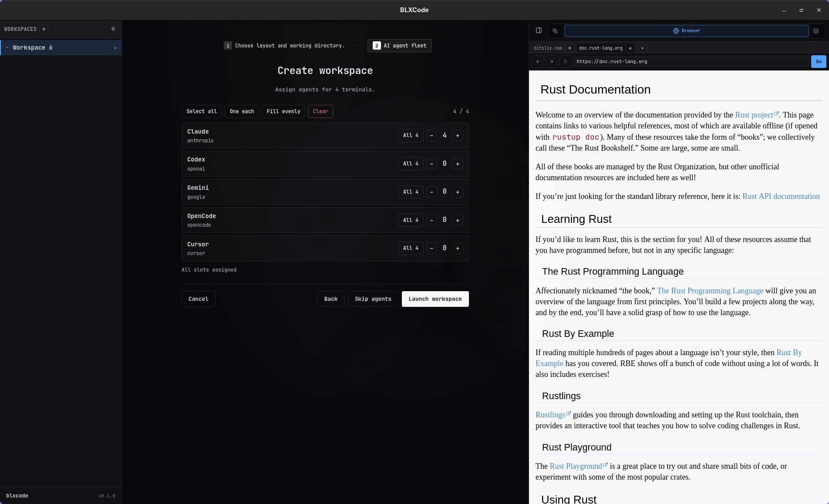Collapse the workspaces sidebar
829x504 pixels.
113,29
